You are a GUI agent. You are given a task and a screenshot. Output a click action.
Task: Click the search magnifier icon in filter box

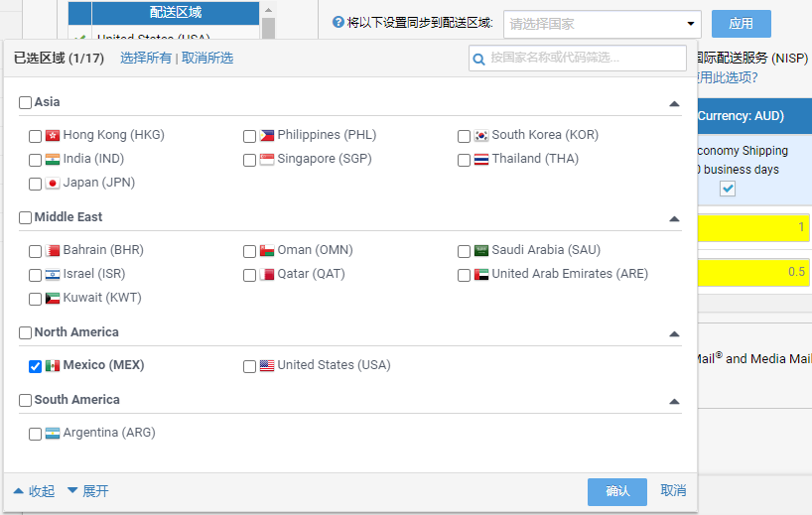click(479, 59)
